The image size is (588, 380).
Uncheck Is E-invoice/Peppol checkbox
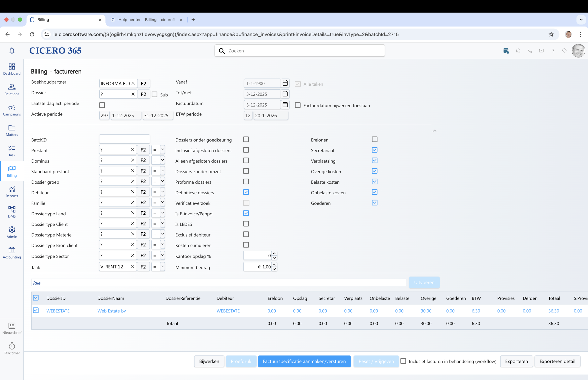[x=246, y=213]
